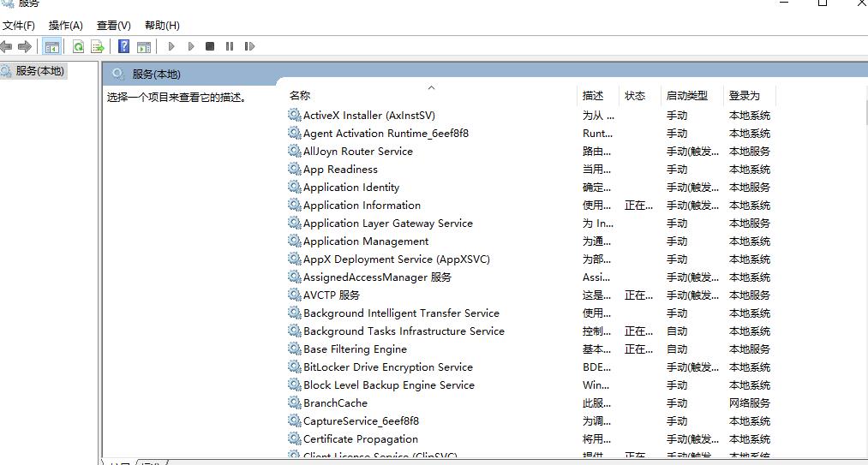
Task: Open Help via the blue question-mark icon
Action: point(124,46)
